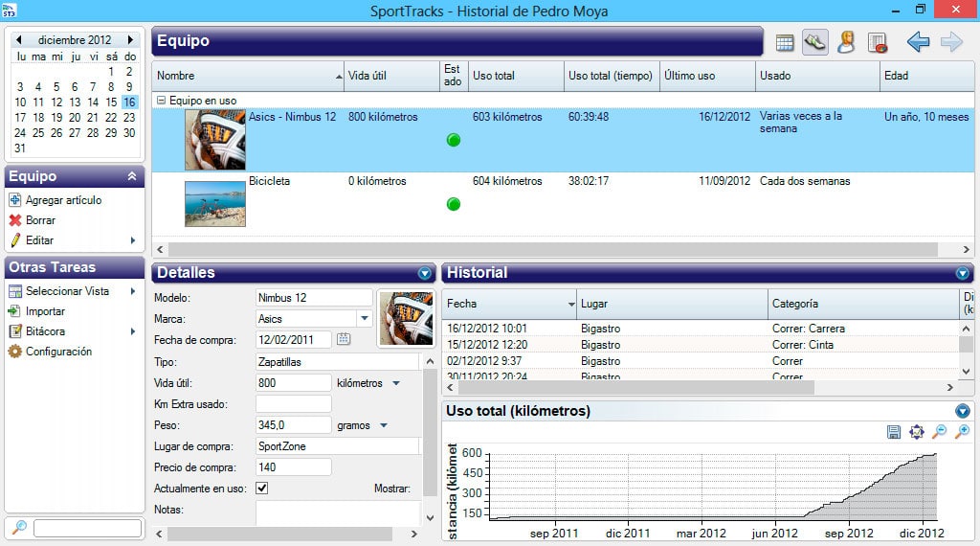Select the Equipment shoe toolbar icon
980x546 pixels.
(815, 42)
